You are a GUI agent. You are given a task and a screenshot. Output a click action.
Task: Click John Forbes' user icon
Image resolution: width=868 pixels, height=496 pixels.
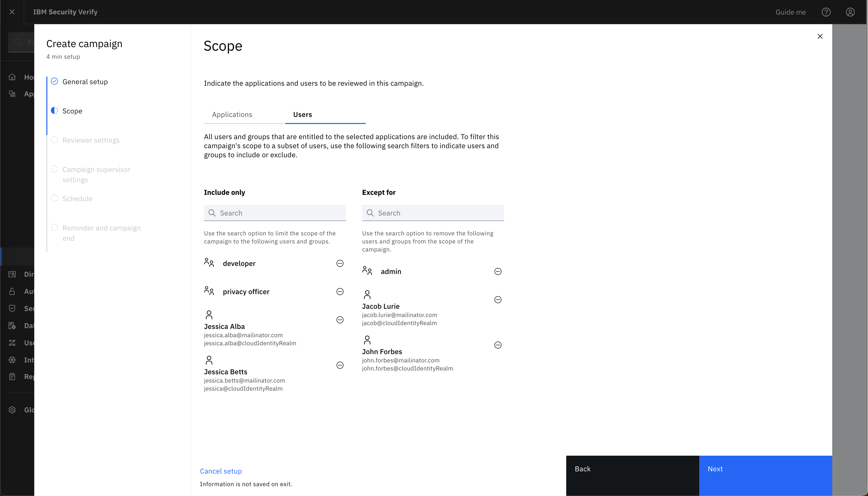[x=367, y=340]
